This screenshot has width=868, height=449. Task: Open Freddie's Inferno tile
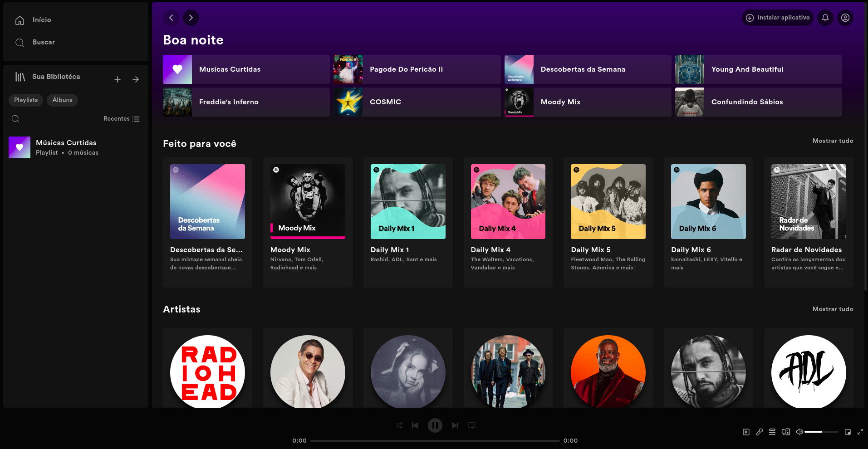pos(246,102)
